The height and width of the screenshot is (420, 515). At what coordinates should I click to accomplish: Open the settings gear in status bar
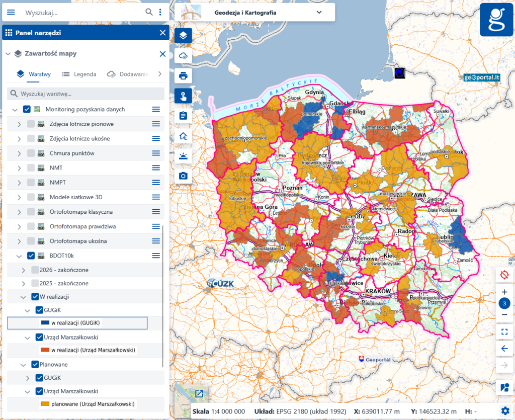tap(505, 411)
